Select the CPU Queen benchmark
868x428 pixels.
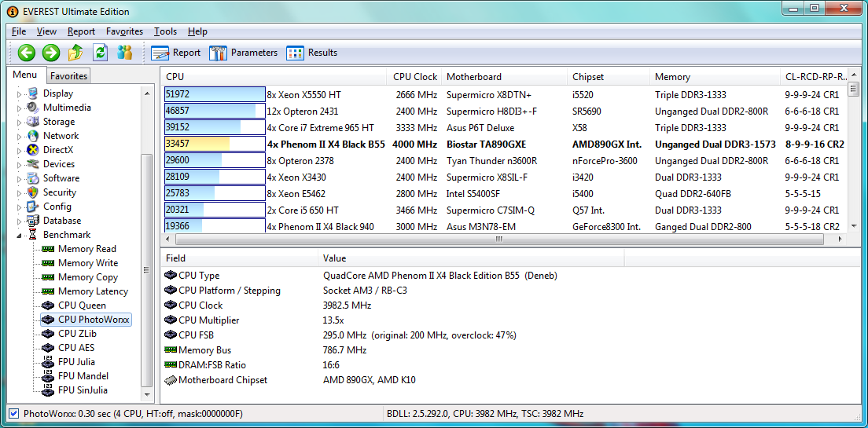click(x=82, y=305)
